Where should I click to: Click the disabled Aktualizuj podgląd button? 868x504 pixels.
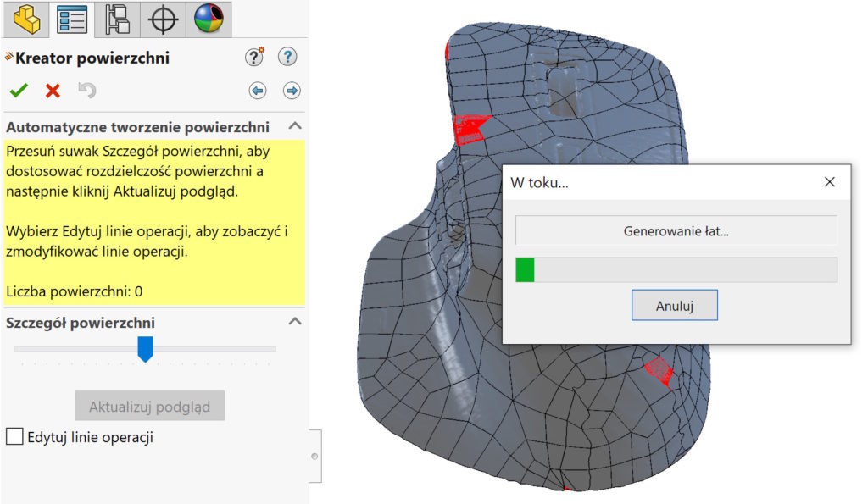(x=148, y=406)
